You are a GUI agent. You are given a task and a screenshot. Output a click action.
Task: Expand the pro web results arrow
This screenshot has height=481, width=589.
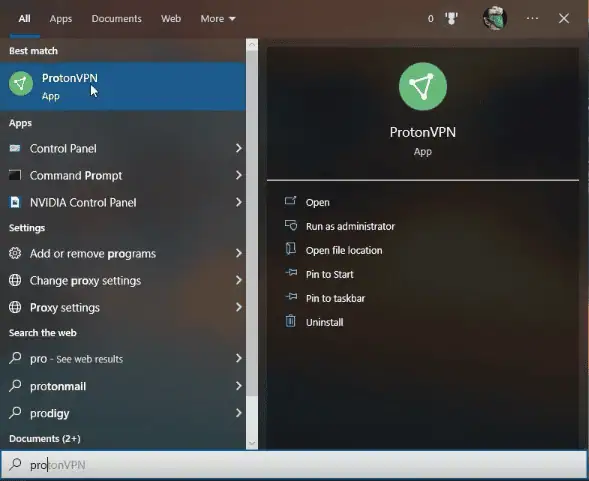(239, 358)
